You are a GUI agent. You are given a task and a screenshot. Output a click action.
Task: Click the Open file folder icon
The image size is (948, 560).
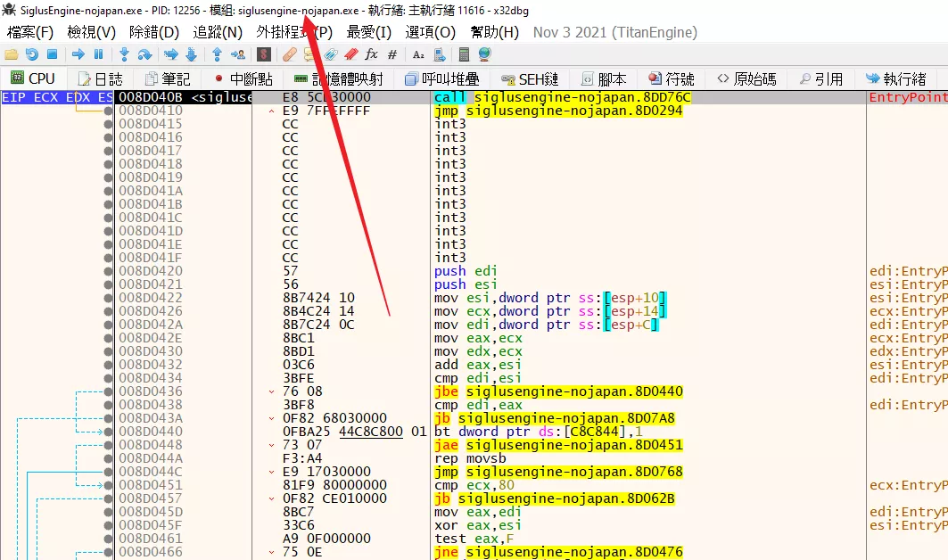(x=12, y=55)
